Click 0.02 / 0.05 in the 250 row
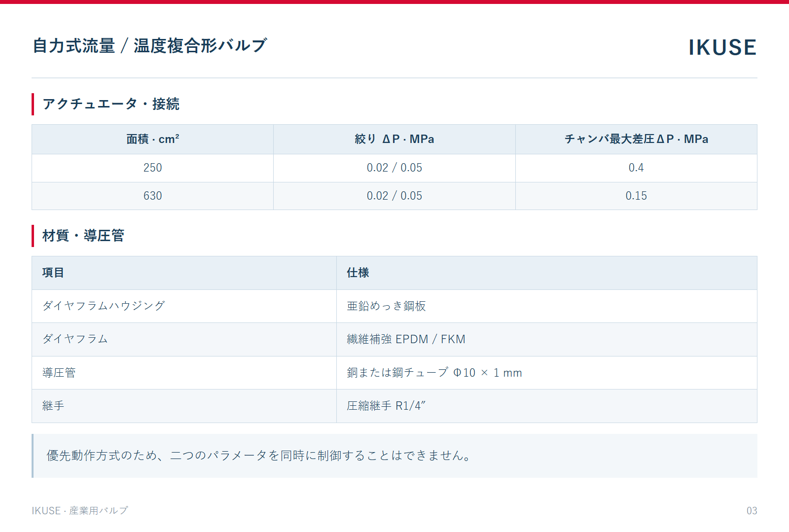Viewport: 789px width, 532px height. click(x=394, y=168)
